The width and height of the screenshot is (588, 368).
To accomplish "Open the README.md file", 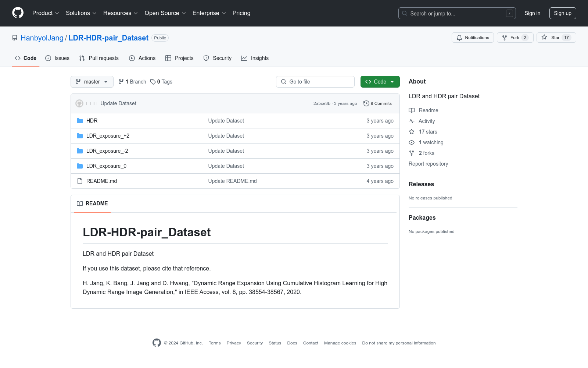I will (x=101, y=181).
